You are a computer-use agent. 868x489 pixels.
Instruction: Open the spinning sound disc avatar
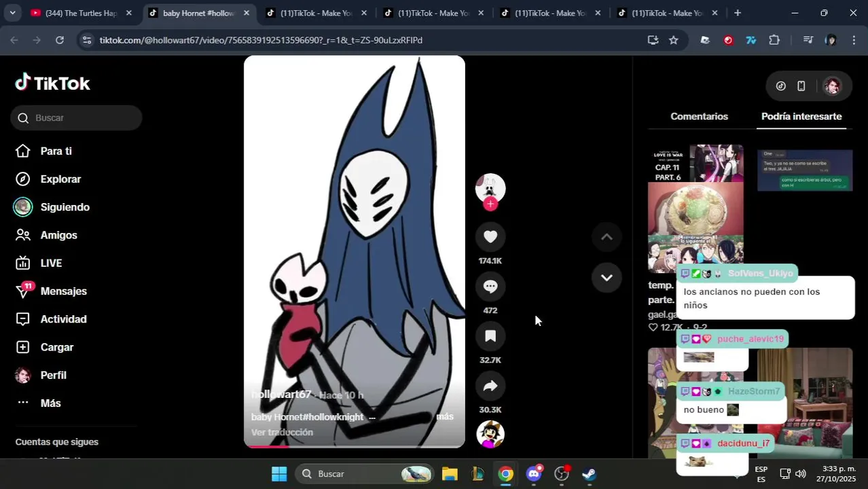tap(490, 434)
